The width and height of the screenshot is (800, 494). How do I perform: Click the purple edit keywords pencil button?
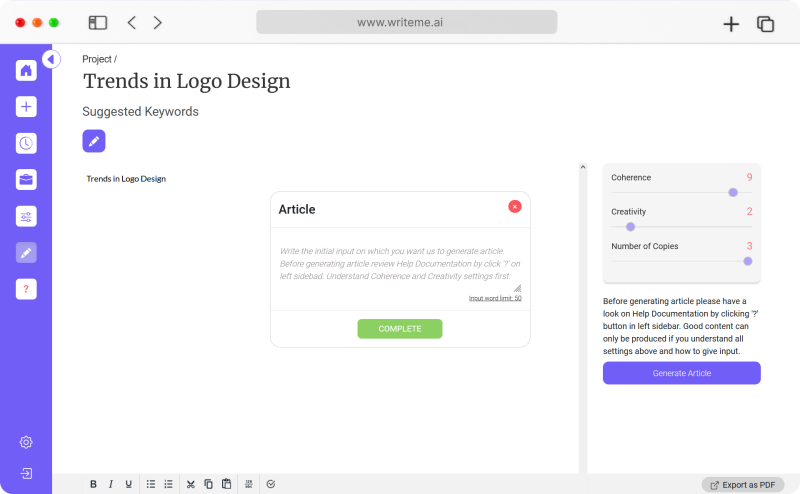94,141
